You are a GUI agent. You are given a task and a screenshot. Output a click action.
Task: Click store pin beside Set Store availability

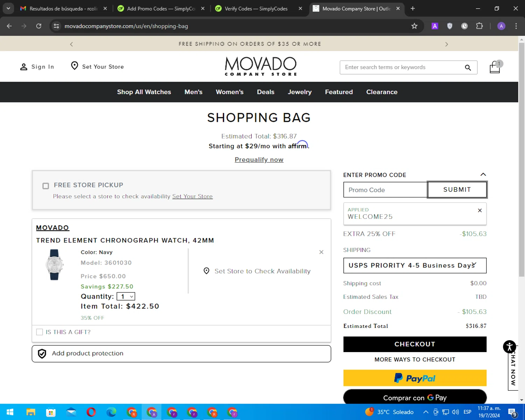coord(206,271)
